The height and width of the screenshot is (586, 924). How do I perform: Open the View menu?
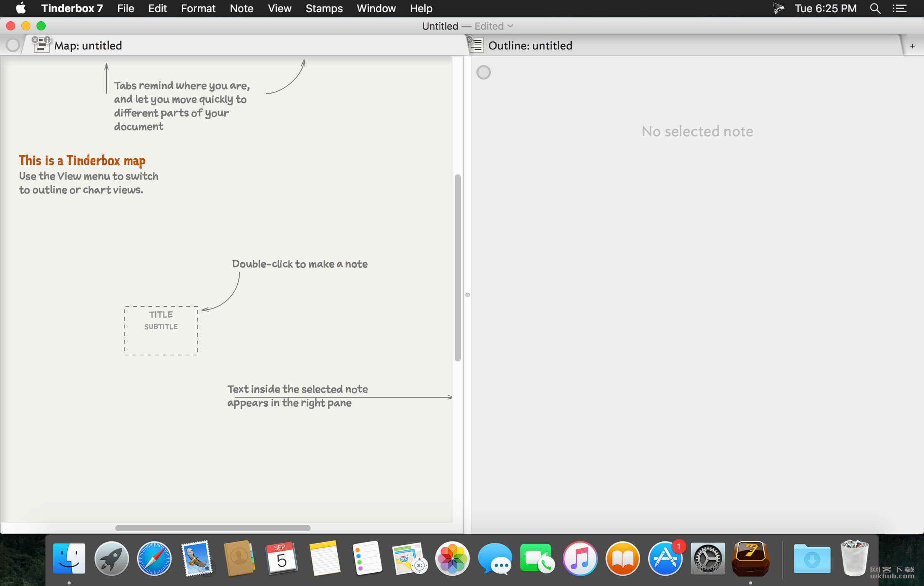(x=279, y=8)
